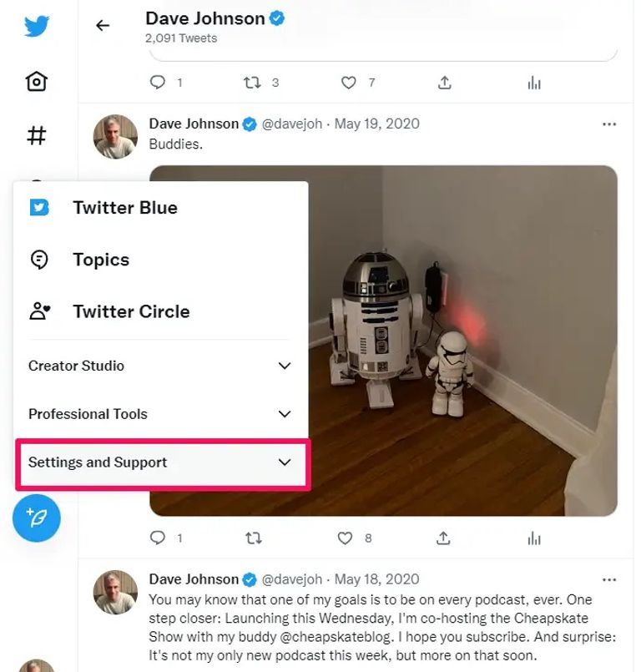
Task: Click the back arrow beside Dave Johnson
Action: point(103,26)
